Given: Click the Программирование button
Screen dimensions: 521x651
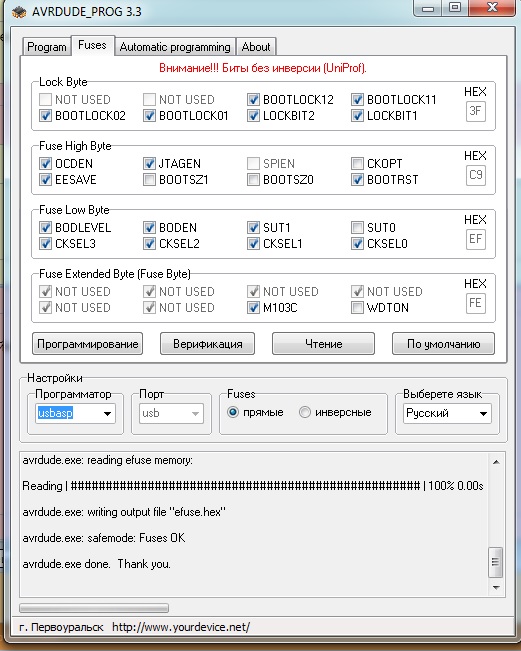Looking at the screenshot, I should click(88, 344).
